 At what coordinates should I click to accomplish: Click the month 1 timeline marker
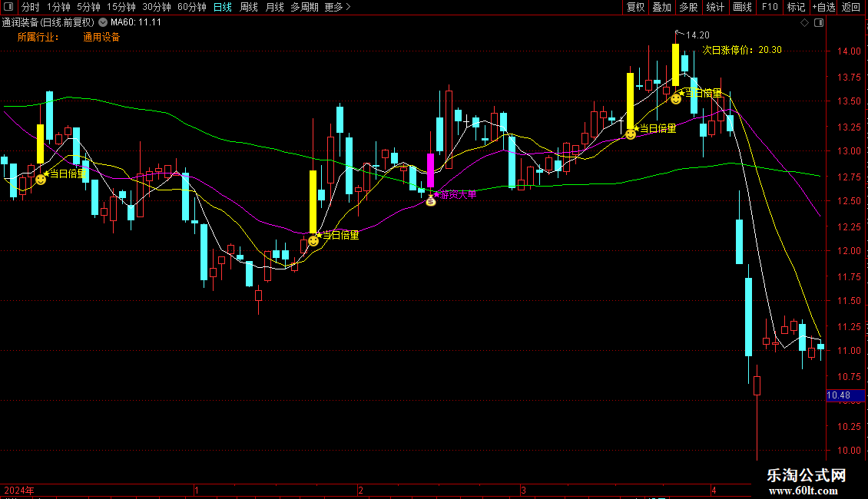(197, 490)
